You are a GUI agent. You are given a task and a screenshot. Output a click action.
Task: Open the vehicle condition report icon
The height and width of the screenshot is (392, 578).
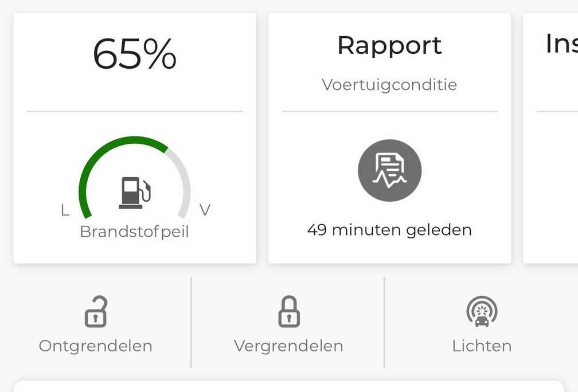tap(389, 171)
